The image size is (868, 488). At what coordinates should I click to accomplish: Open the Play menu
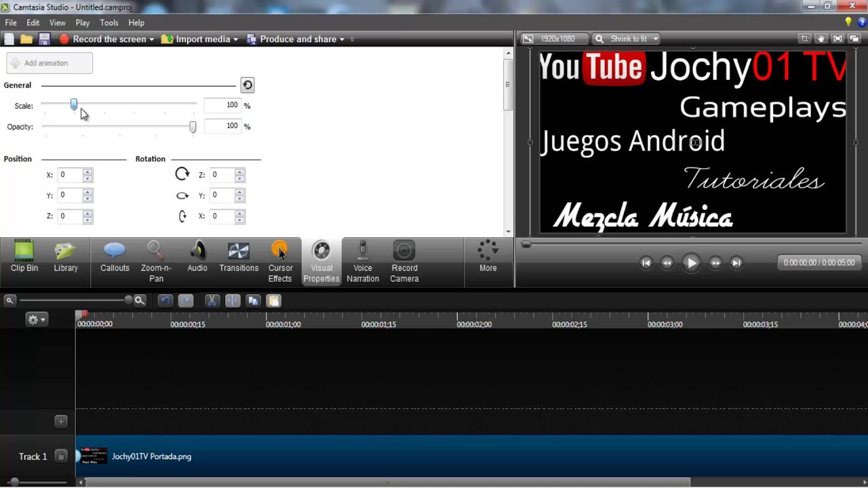(83, 22)
